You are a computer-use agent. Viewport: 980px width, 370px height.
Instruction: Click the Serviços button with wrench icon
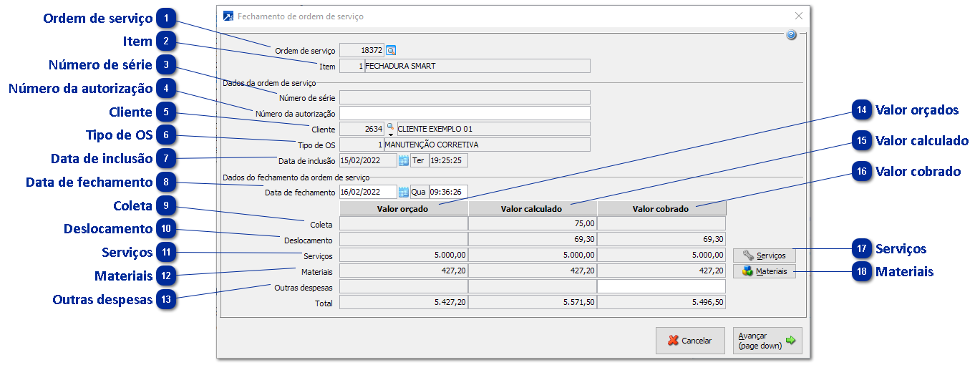[x=765, y=255]
